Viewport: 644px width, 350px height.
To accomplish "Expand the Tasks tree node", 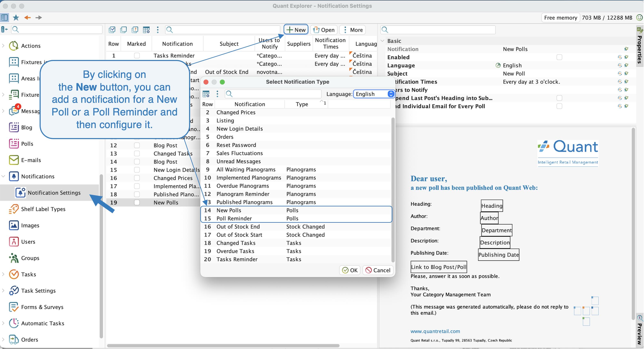I will tap(3, 274).
